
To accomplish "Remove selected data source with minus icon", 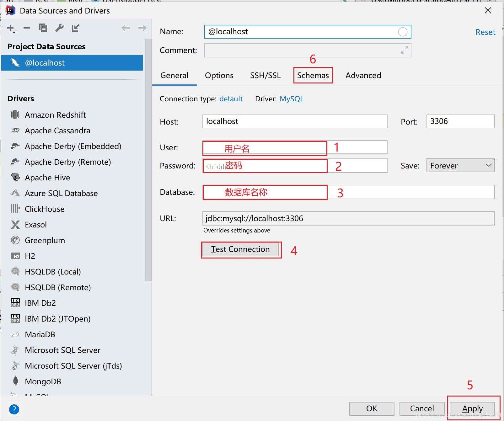I will (x=27, y=28).
